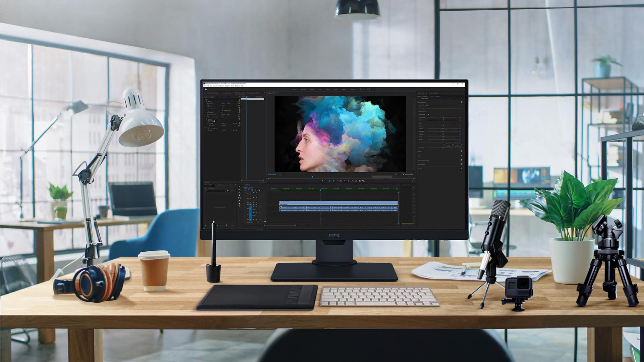Viewport: 644px width, 362px height.
Task: Open timeline display settings wrench
Action: click(259, 190)
